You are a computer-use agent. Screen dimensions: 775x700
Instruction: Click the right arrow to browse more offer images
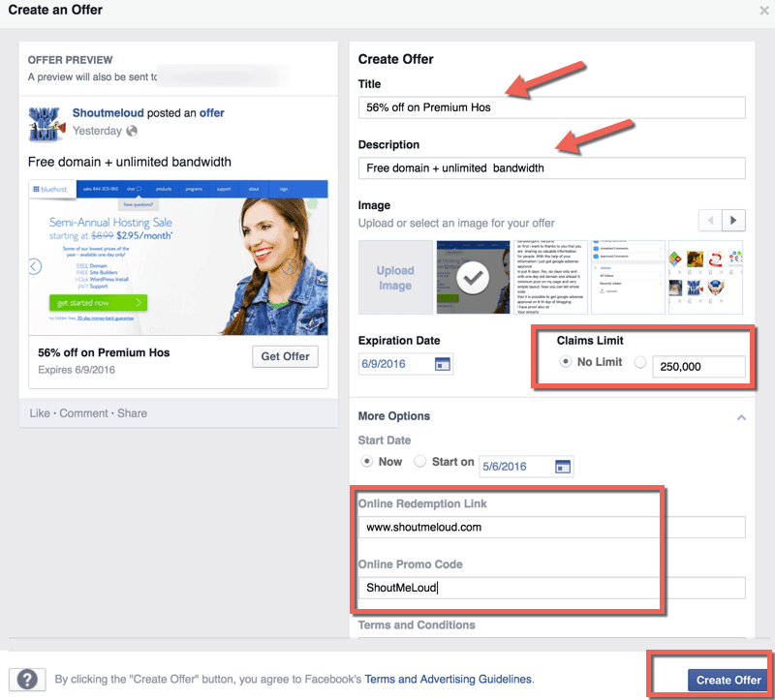[x=733, y=220]
